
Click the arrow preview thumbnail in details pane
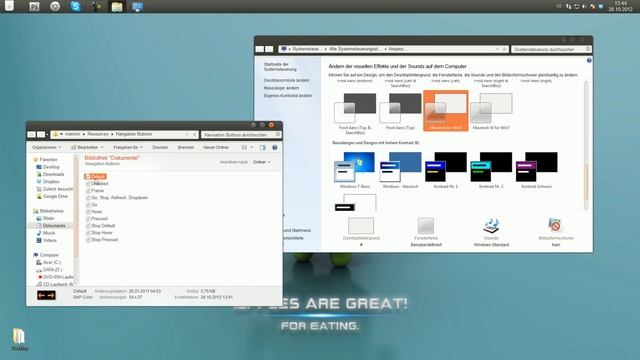(46, 295)
